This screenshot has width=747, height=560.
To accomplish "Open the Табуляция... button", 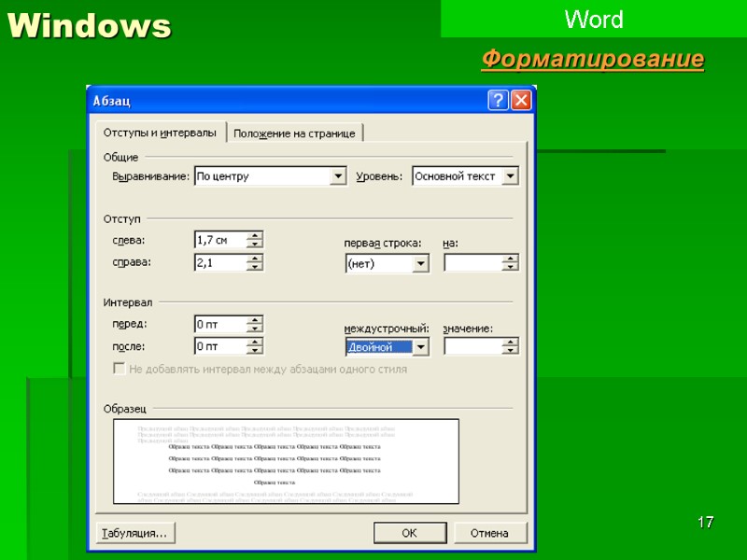I will click(x=135, y=533).
